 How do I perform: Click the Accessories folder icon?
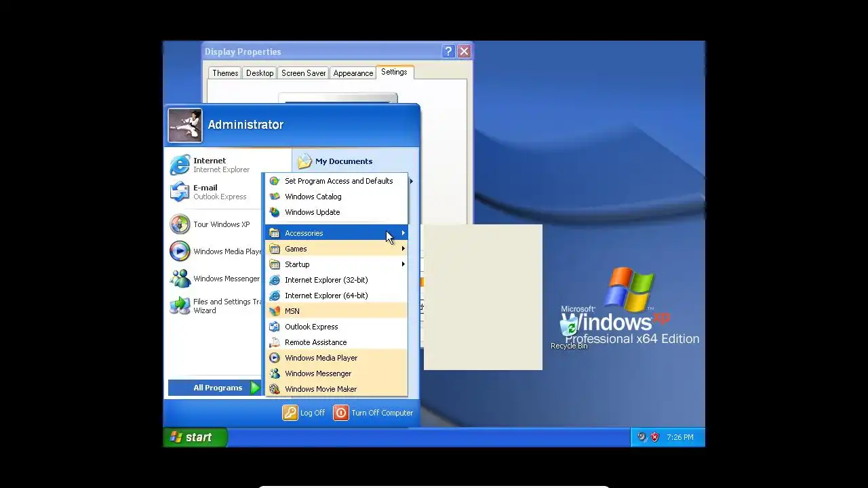(275, 233)
